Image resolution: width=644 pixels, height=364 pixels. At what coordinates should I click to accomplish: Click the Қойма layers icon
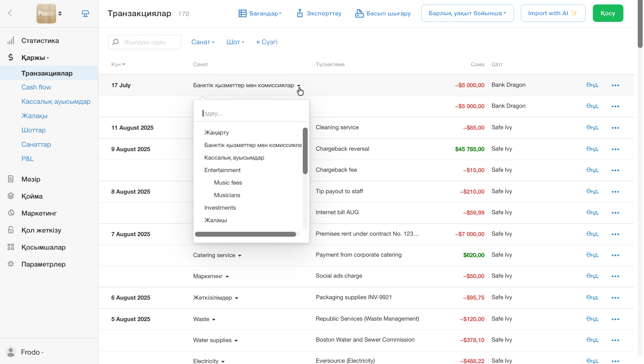(x=11, y=196)
